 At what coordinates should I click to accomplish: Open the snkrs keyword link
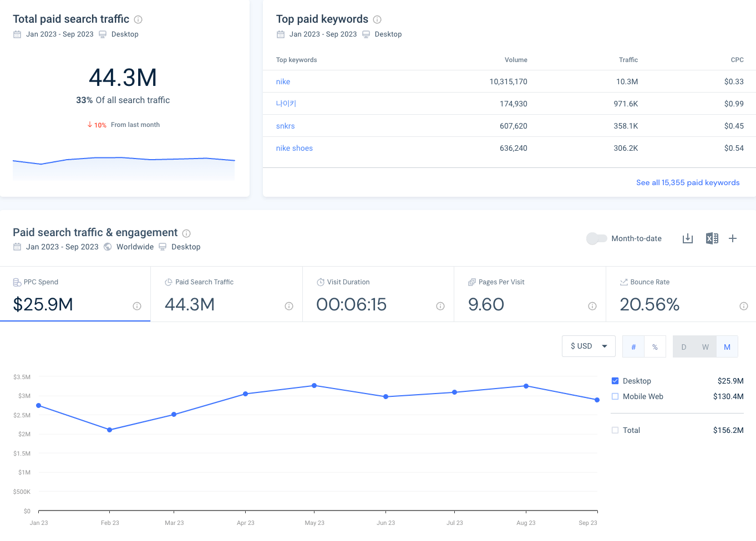286,126
